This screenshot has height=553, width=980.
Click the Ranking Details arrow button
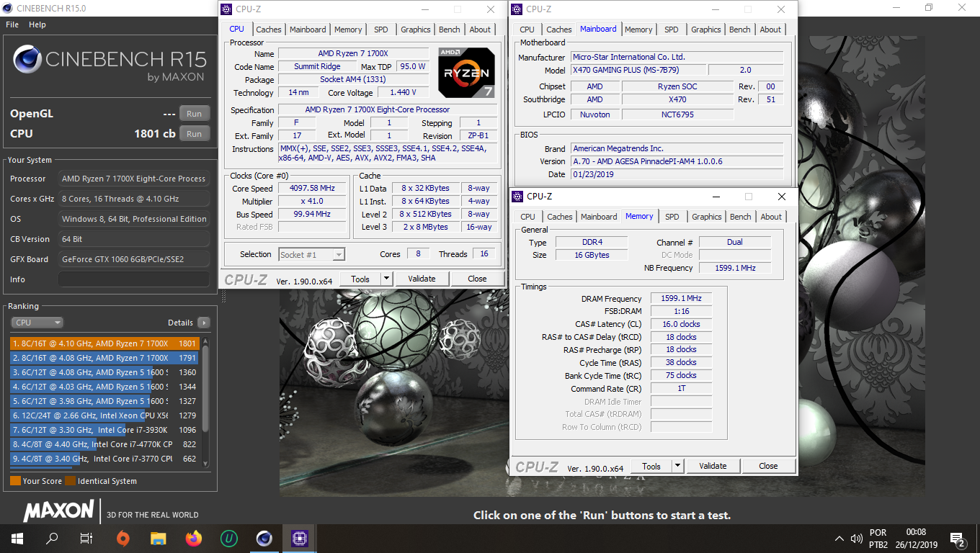[204, 323]
